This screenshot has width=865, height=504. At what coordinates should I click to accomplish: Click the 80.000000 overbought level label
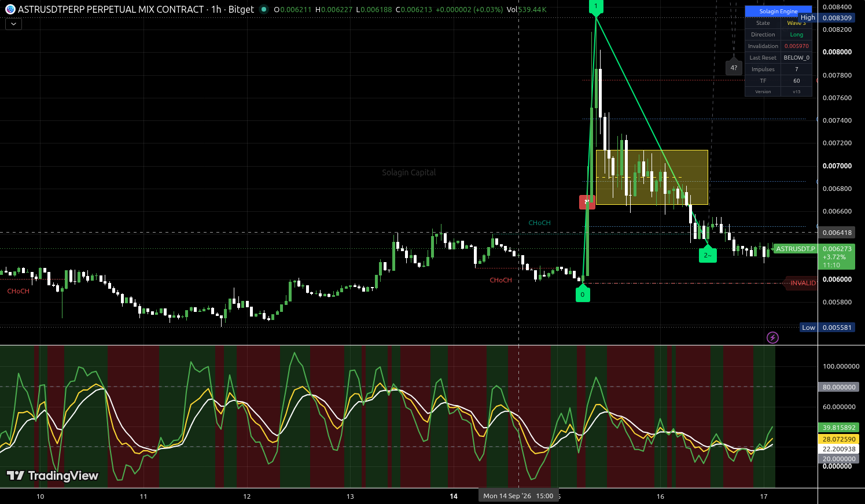click(x=838, y=387)
